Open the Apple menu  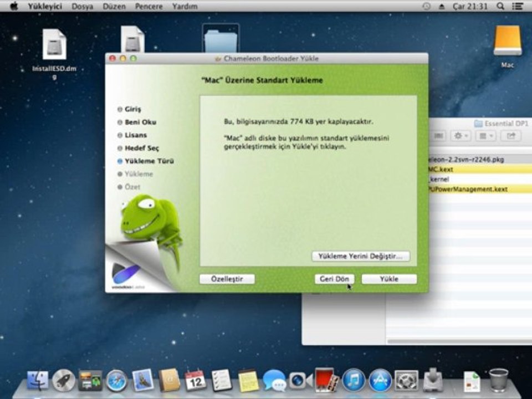(13, 6)
